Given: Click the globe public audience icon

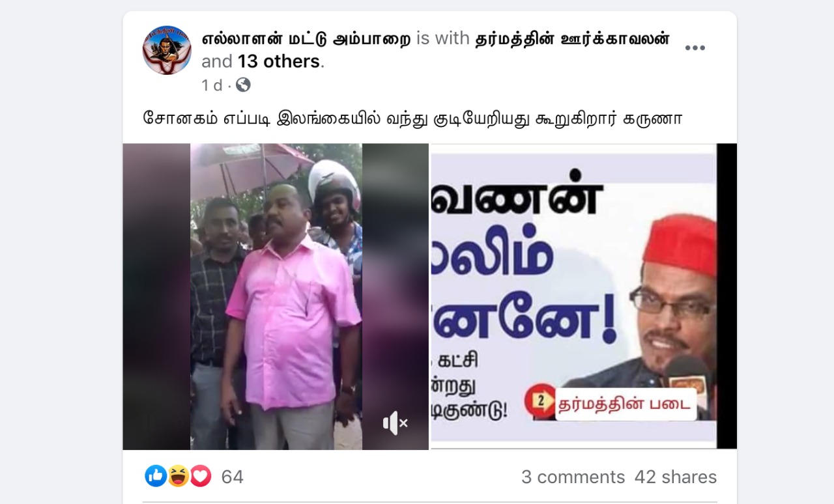Looking at the screenshot, I should pos(243,85).
